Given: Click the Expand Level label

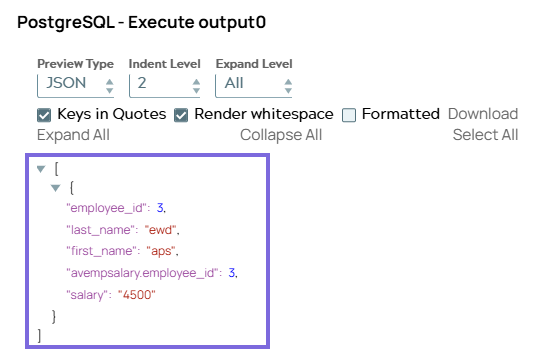Looking at the screenshot, I should (254, 64).
